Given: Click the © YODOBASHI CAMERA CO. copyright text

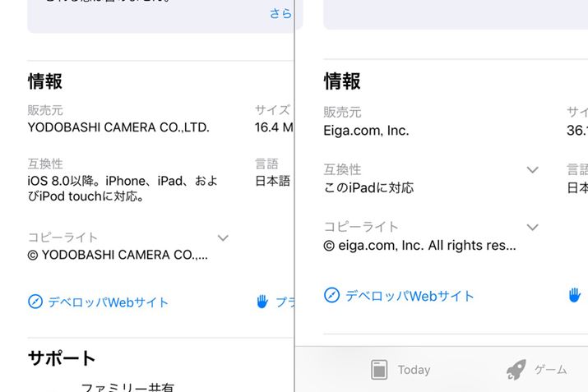Looking at the screenshot, I should 118,255.
